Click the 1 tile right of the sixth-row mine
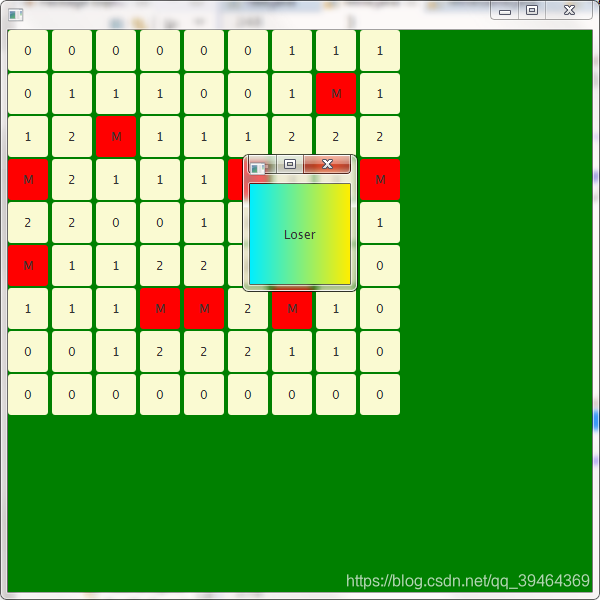The image size is (600, 600). click(72, 266)
